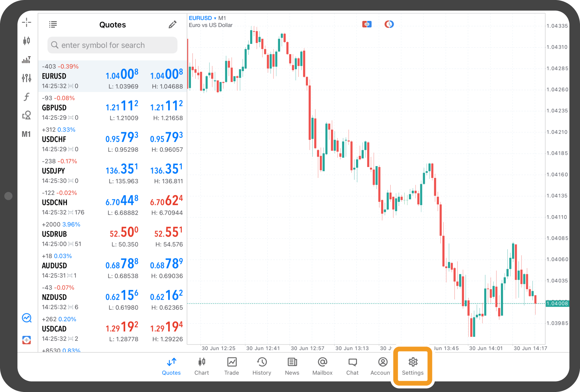
Task: Toggle the red-blue circular chart icon
Action: pyautogui.click(x=389, y=24)
